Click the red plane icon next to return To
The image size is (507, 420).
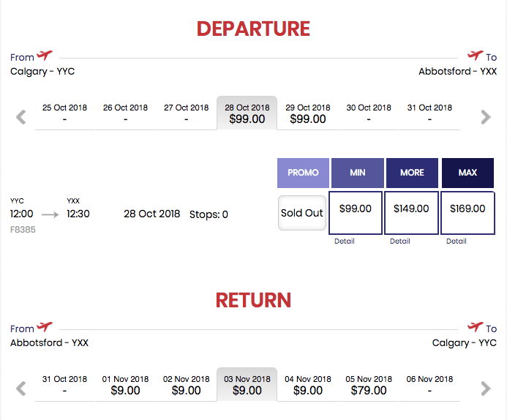(x=476, y=326)
